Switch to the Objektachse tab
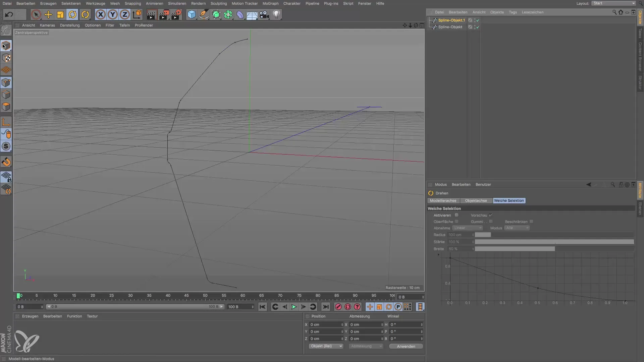The image size is (644, 362). 476,200
